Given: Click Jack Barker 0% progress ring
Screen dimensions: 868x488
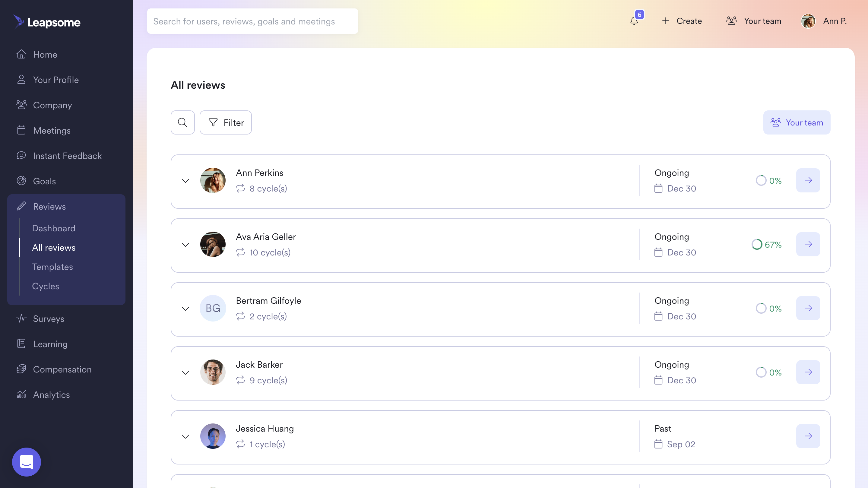Looking at the screenshot, I should 761,372.
